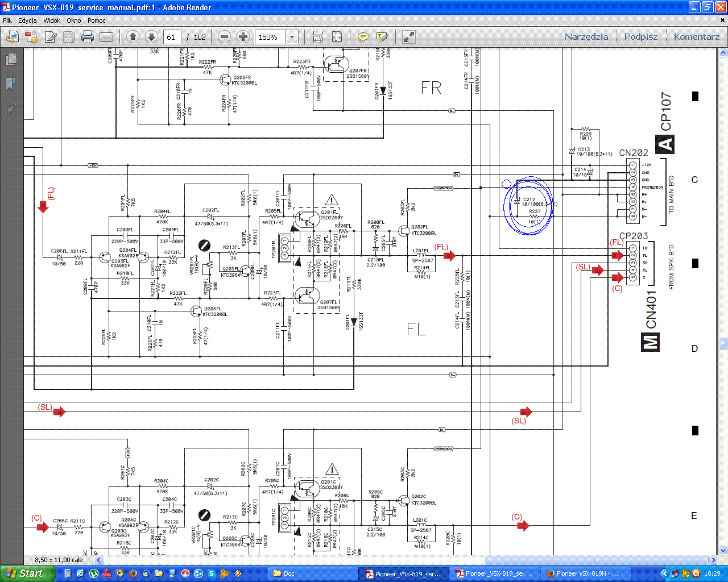Open the Podpisz pane

point(641,37)
